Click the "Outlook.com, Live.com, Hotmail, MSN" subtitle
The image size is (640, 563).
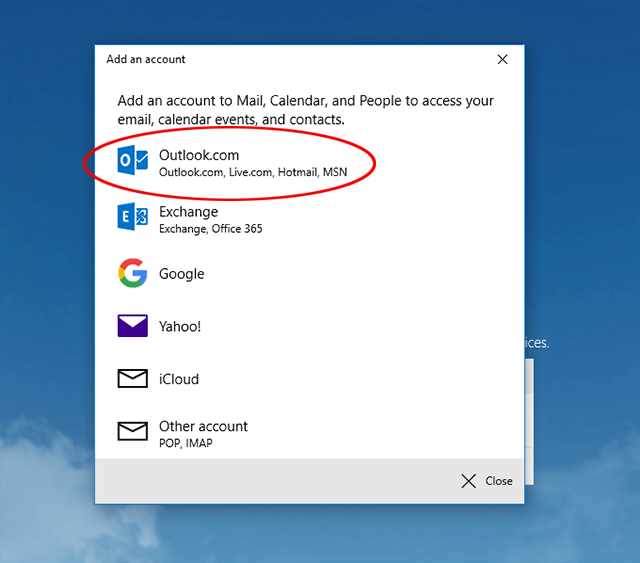click(x=253, y=172)
